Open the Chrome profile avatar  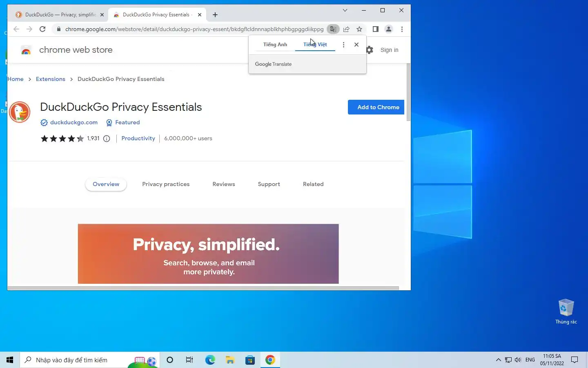389,29
